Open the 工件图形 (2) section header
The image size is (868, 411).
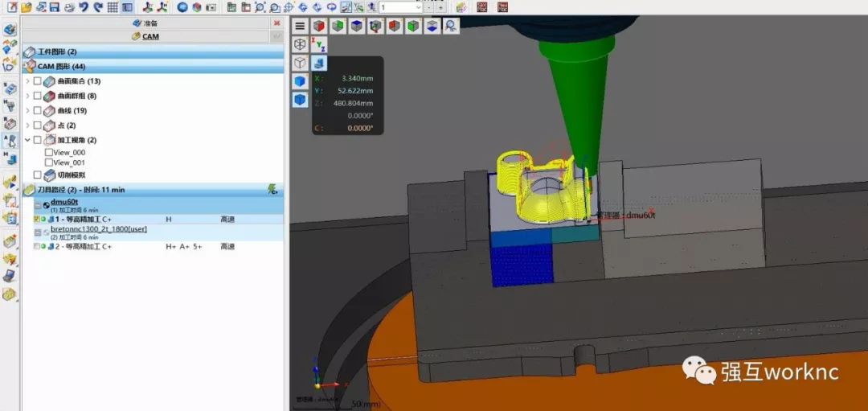coord(153,51)
